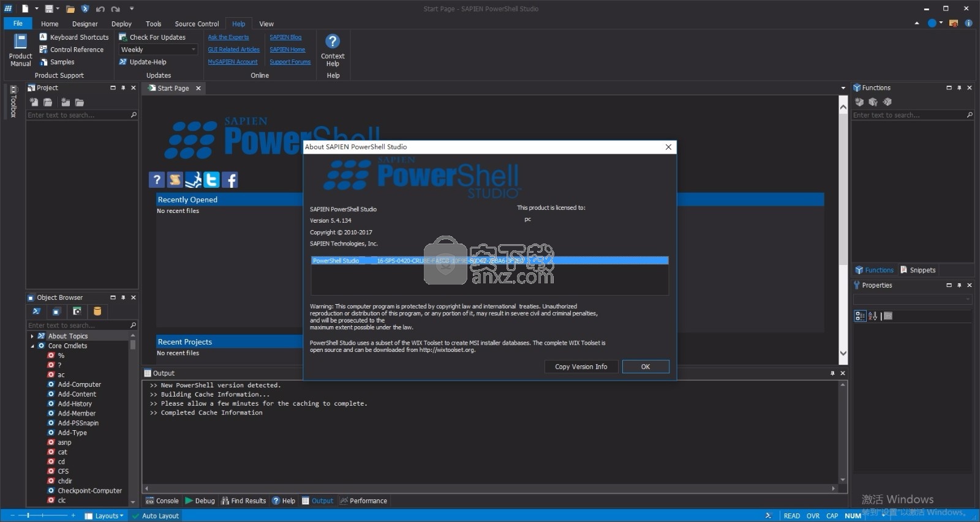Collapse the Core Cmdlets tree node
Viewport: 980px width, 522px height.
32,346
